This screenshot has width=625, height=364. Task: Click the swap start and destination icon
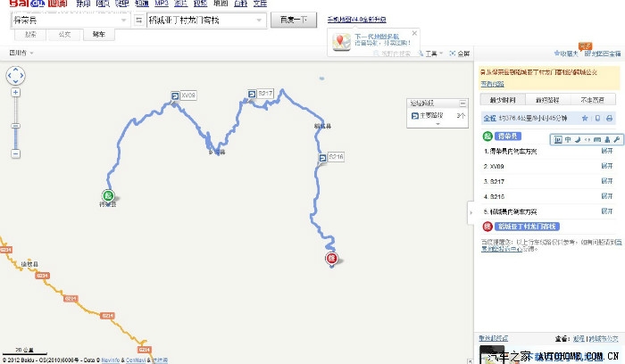139,19
